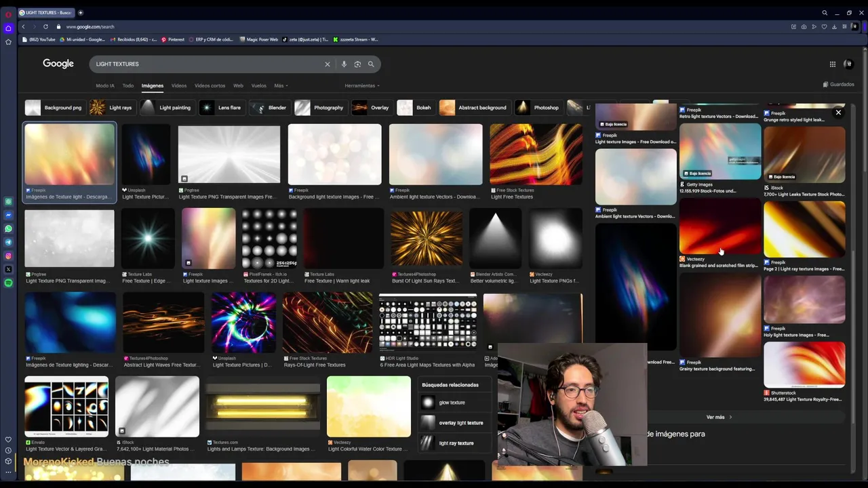Open Telegram in the Opera sidebar
This screenshot has width=868, height=488.
pyautogui.click(x=8, y=242)
